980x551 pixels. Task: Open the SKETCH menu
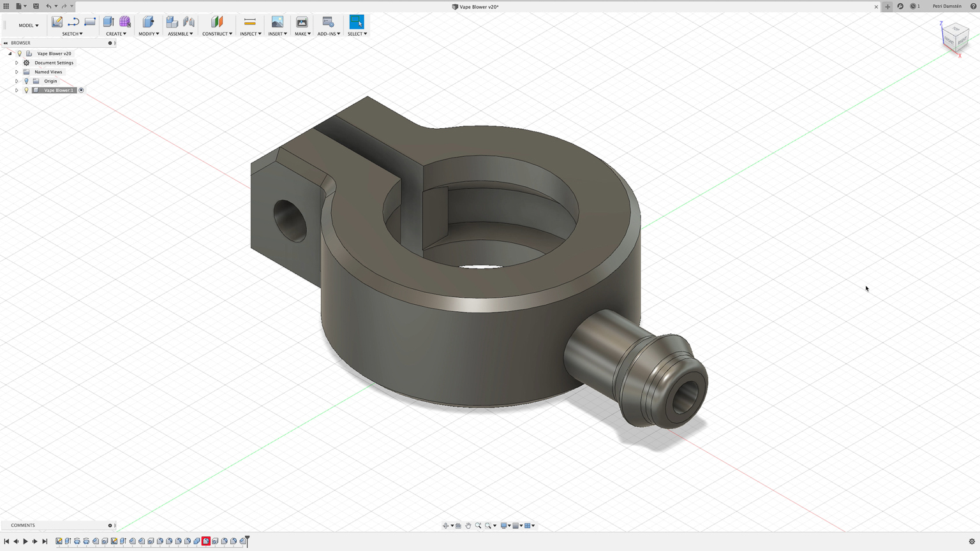(x=72, y=34)
